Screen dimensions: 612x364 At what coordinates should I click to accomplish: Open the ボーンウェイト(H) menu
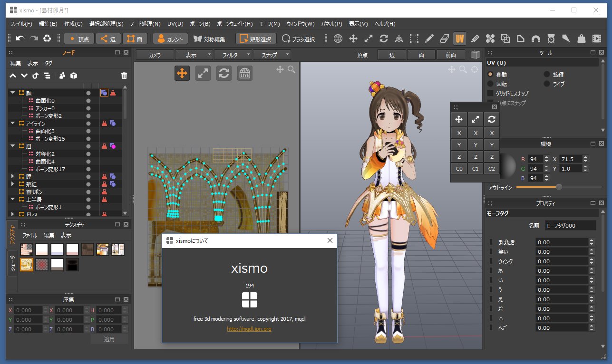[x=234, y=24]
